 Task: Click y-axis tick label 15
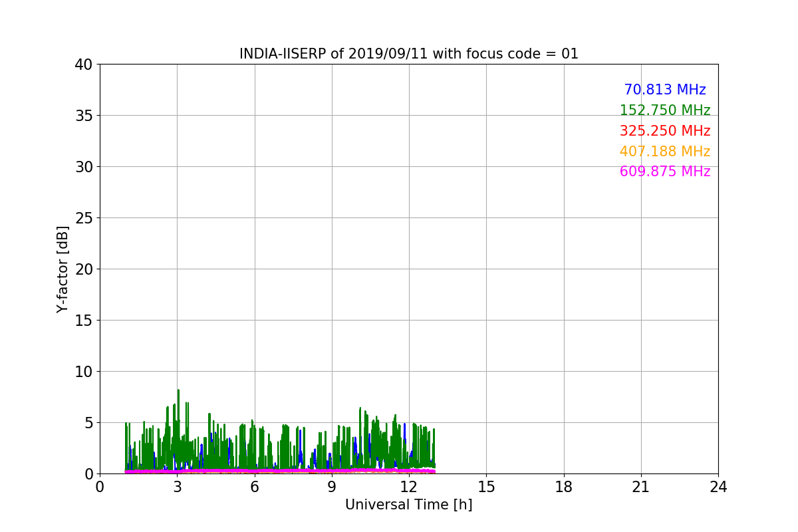coord(84,321)
